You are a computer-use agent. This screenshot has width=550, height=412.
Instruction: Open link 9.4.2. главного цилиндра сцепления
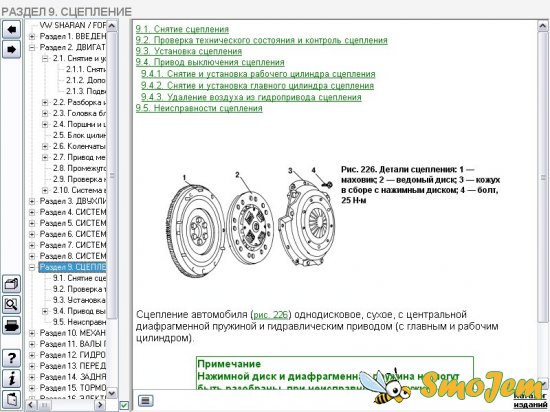257,86
